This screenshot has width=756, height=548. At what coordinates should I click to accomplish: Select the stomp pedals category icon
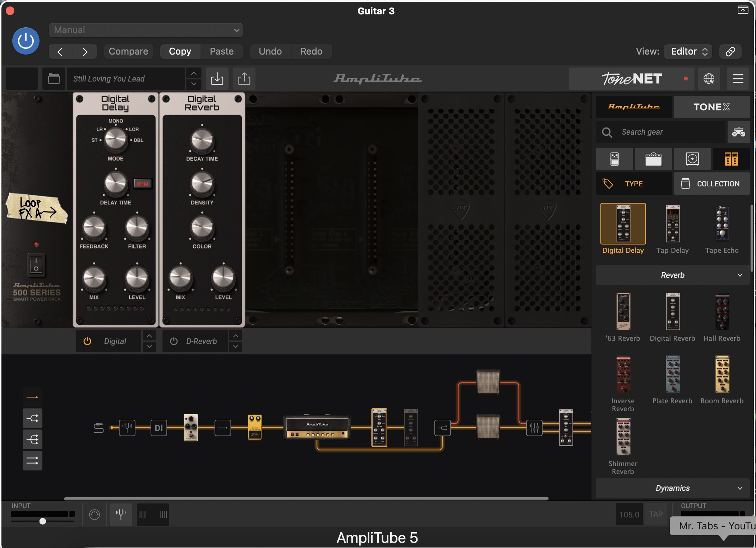tap(614, 159)
